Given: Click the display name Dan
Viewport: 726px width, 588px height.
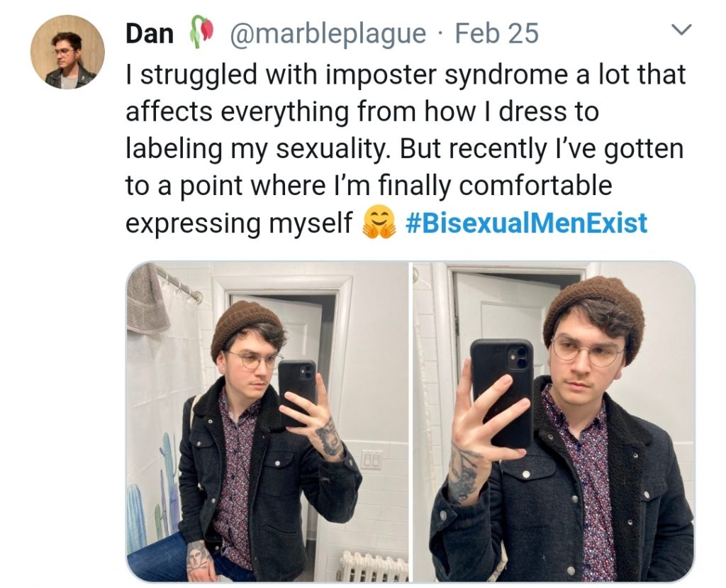Looking at the screenshot, I should (149, 33).
